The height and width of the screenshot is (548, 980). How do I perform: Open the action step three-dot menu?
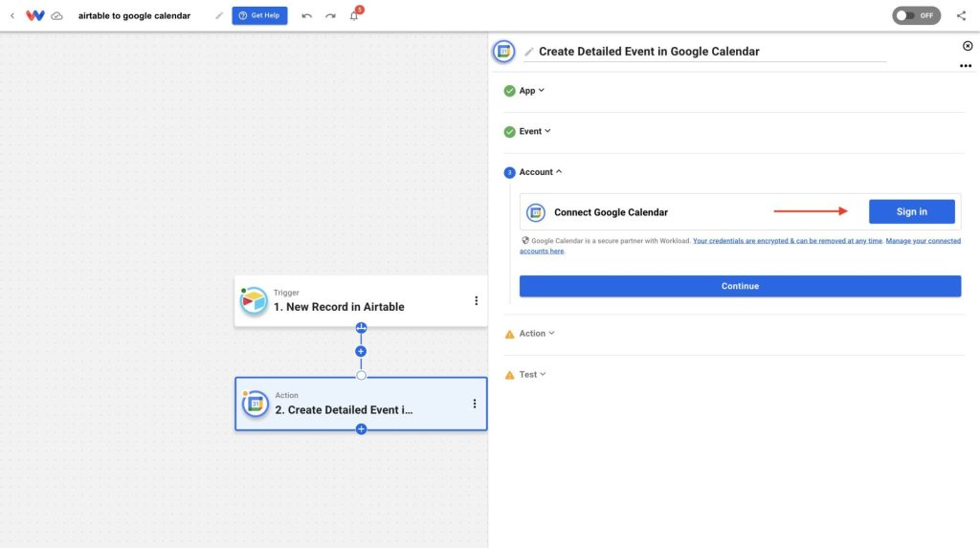tap(475, 404)
